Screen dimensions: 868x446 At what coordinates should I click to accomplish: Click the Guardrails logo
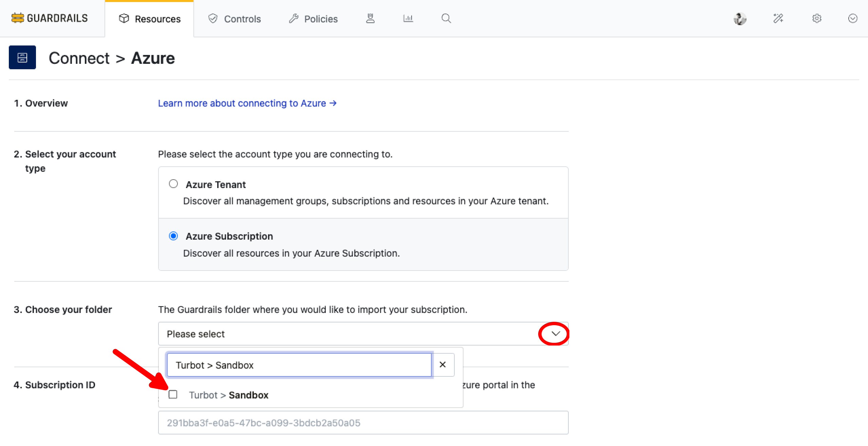[x=50, y=18]
